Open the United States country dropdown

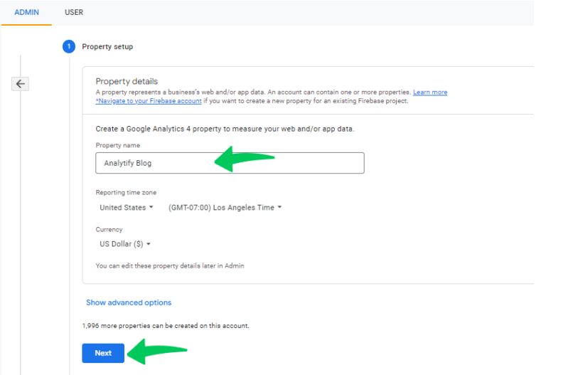point(127,208)
